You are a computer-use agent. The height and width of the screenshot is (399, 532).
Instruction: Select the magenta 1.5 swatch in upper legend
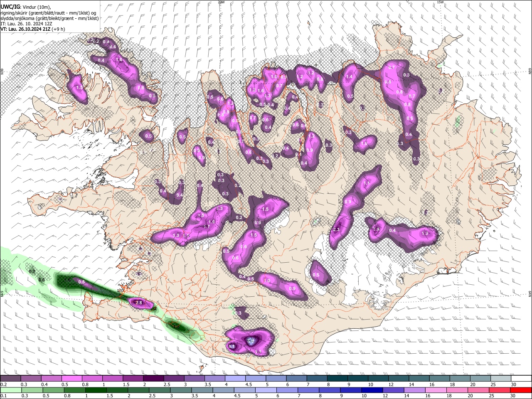coord(133,379)
